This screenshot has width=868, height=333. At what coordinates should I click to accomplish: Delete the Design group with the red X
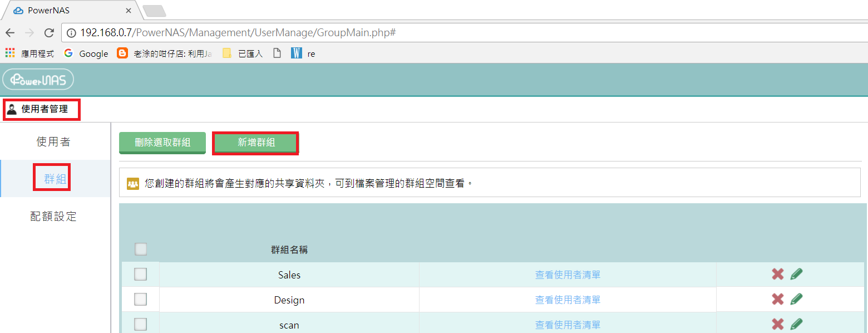tap(777, 299)
